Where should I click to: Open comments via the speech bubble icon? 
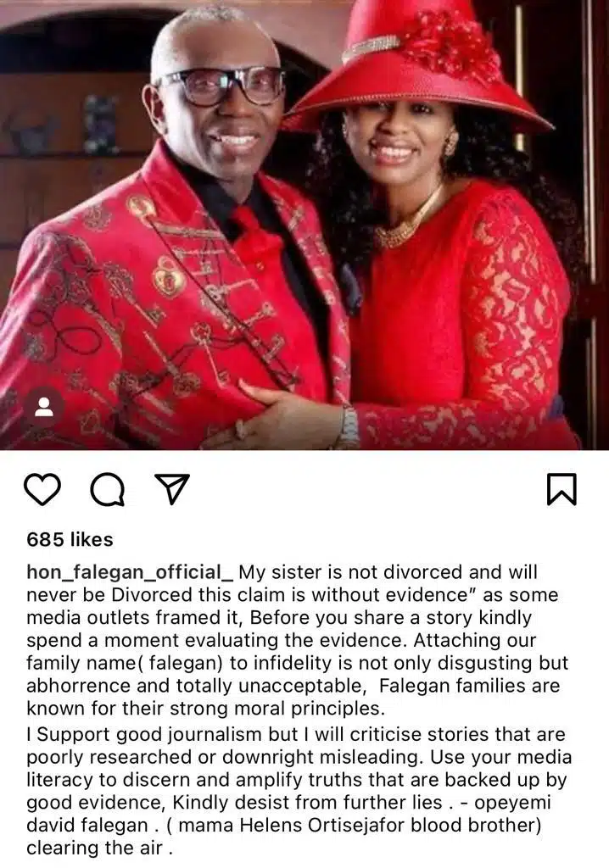point(108,490)
